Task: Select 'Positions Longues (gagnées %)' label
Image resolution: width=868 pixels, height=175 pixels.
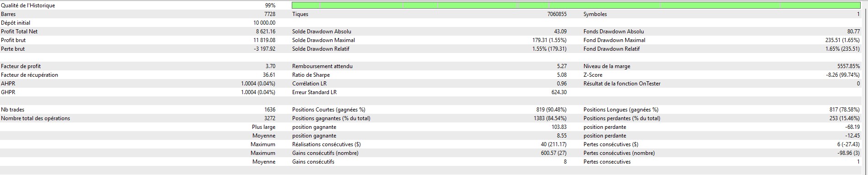Action: coord(621,110)
